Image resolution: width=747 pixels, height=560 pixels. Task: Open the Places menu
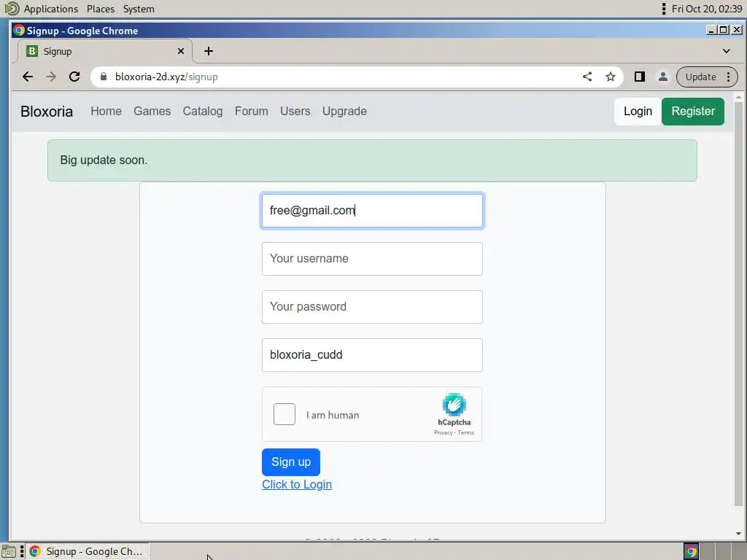[101, 9]
